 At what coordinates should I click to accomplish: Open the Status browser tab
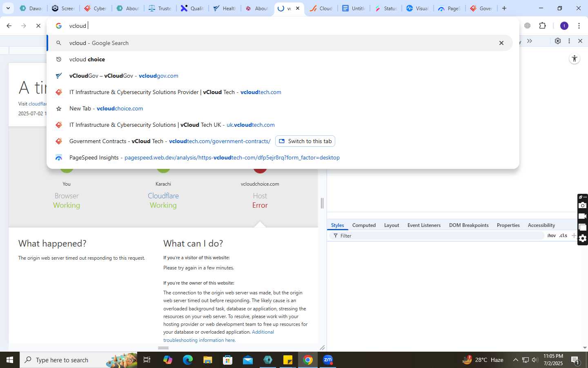pos(386,8)
